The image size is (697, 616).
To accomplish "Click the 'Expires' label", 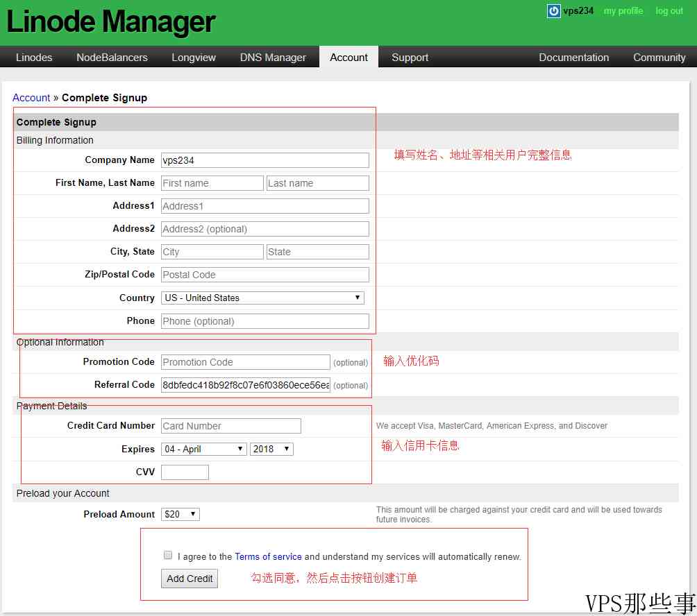I will pyautogui.click(x=137, y=449).
